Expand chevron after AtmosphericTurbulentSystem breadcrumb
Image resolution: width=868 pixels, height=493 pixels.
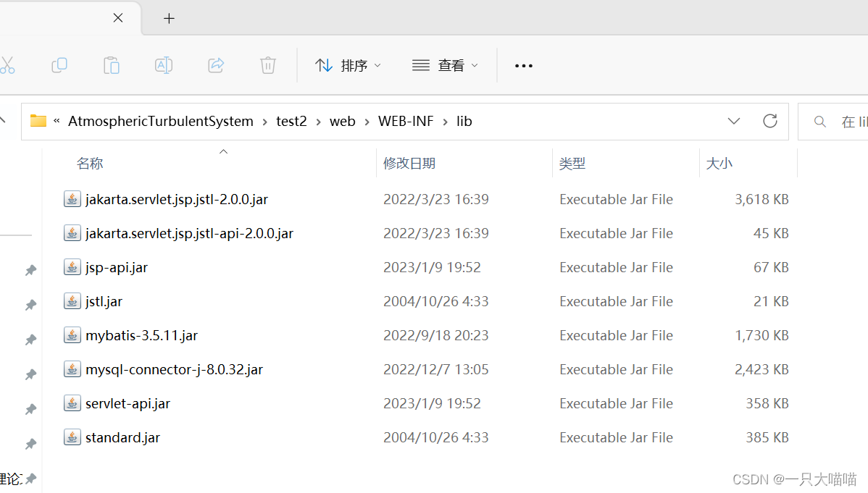(264, 122)
